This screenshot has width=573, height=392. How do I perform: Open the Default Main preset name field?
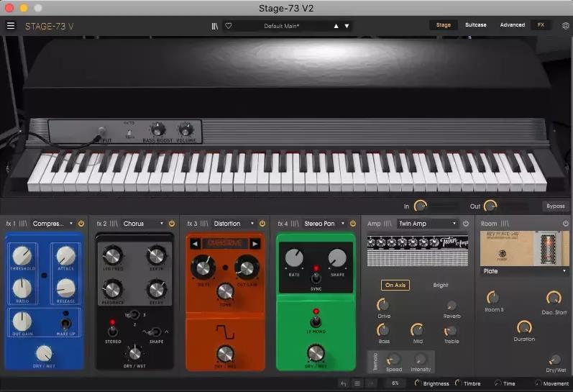[281, 26]
